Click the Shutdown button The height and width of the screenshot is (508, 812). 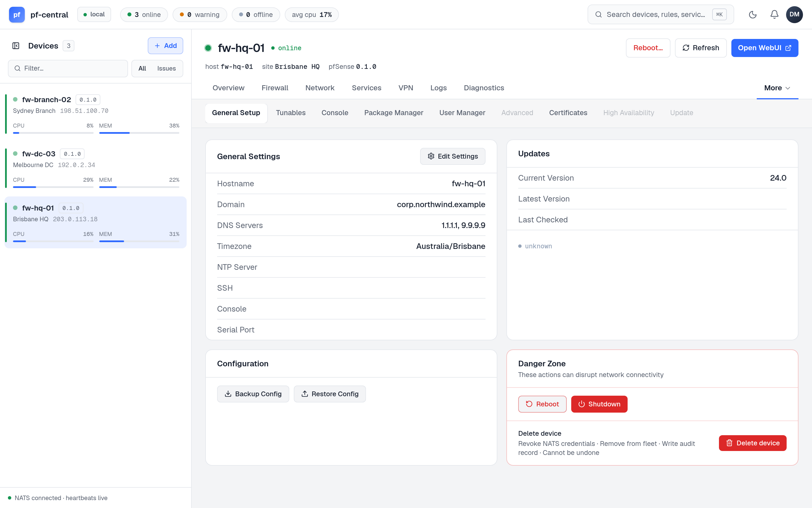(x=599, y=404)
